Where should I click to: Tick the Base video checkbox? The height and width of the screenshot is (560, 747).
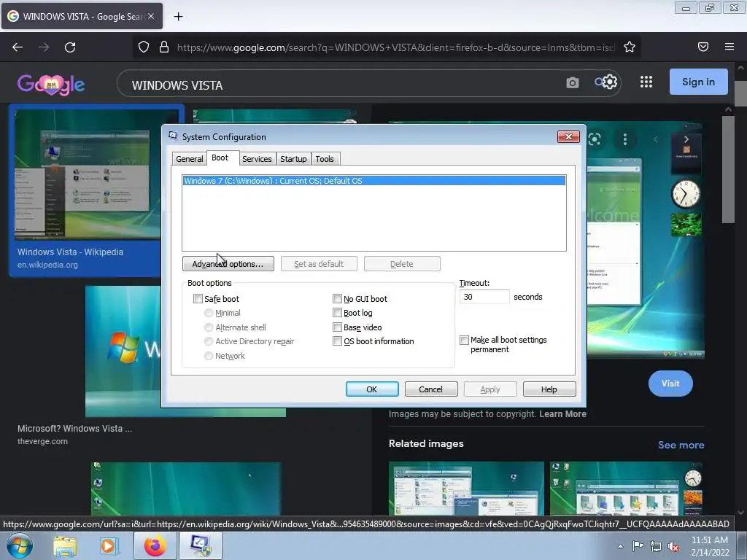pos(337,327)
